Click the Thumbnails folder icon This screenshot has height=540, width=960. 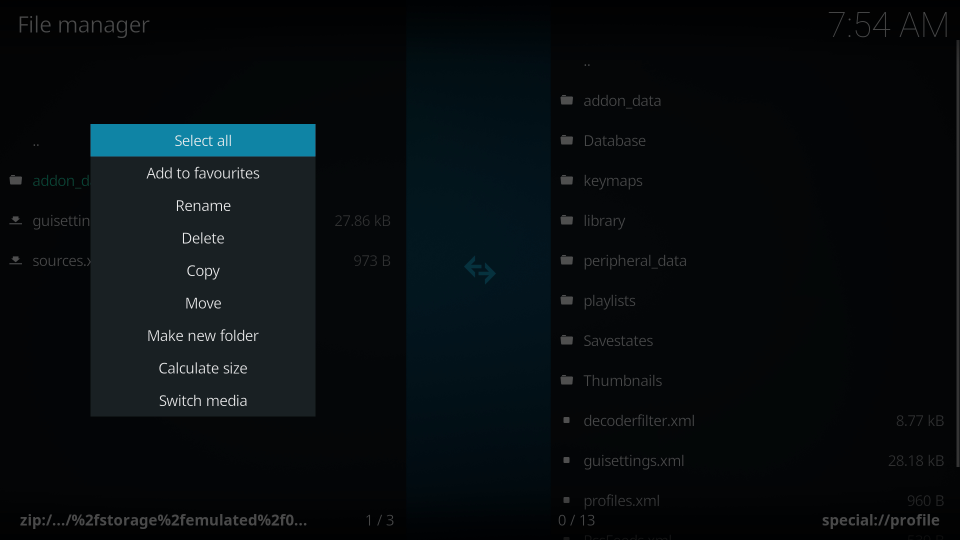point(567,381)
